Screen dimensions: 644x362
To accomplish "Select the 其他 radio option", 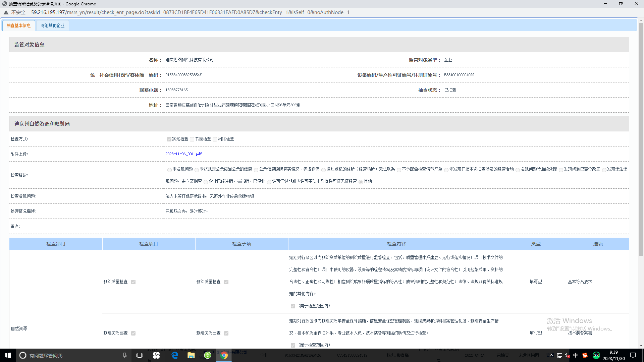I will [x=361, y=182].
